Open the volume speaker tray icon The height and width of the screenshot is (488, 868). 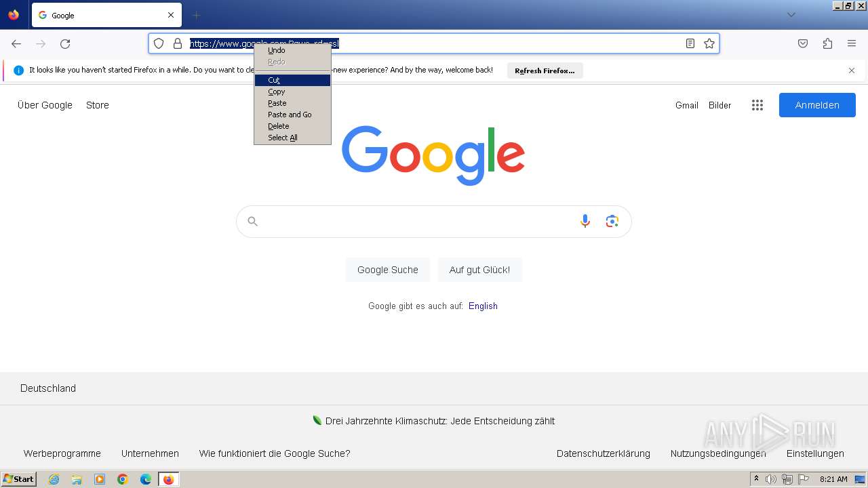(x=771, y=479)
